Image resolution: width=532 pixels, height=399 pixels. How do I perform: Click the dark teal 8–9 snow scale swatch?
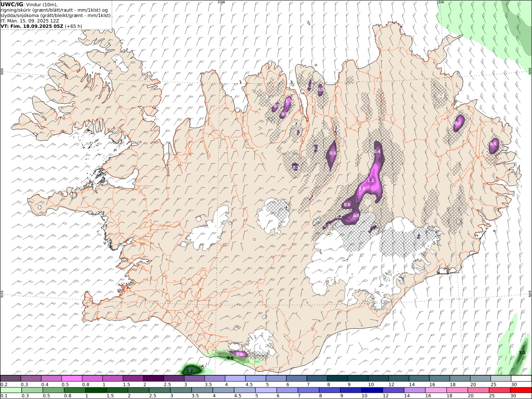point(337,378)
